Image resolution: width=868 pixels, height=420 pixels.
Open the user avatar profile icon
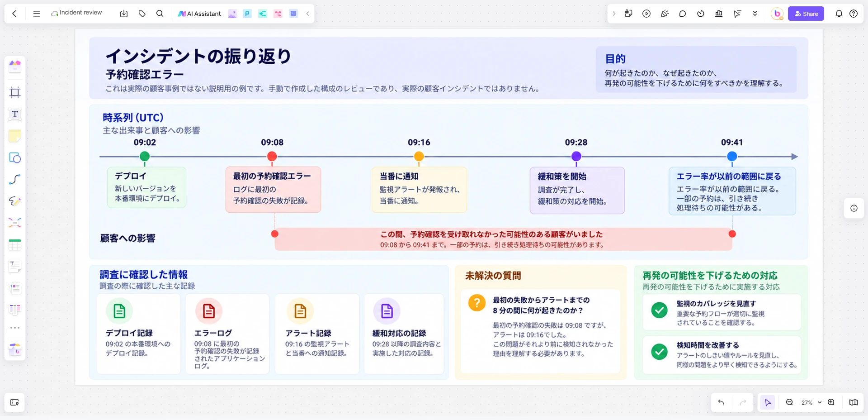point(777,14)
